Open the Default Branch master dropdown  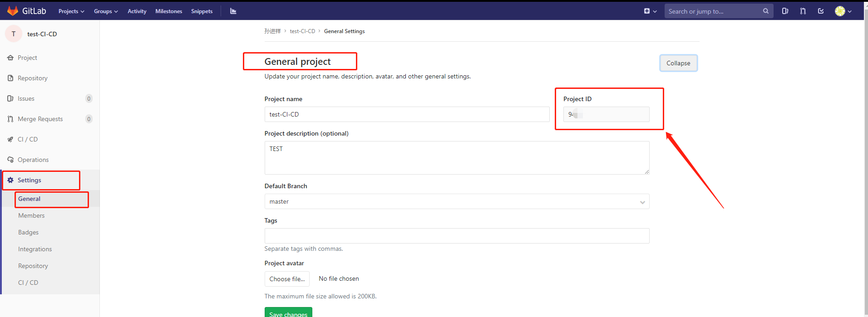click(x=457, y=201)
